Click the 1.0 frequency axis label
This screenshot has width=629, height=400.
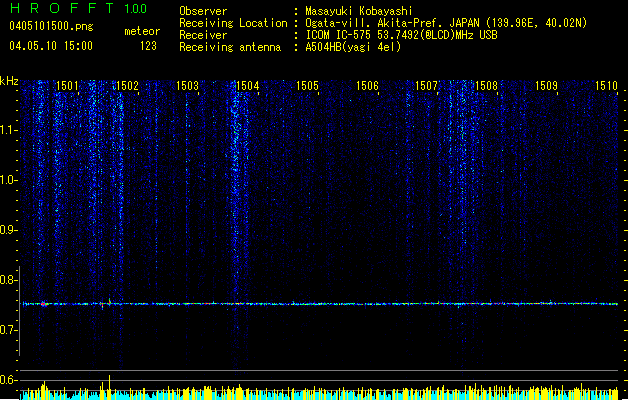pyautogui.click(x=8, y=180)
